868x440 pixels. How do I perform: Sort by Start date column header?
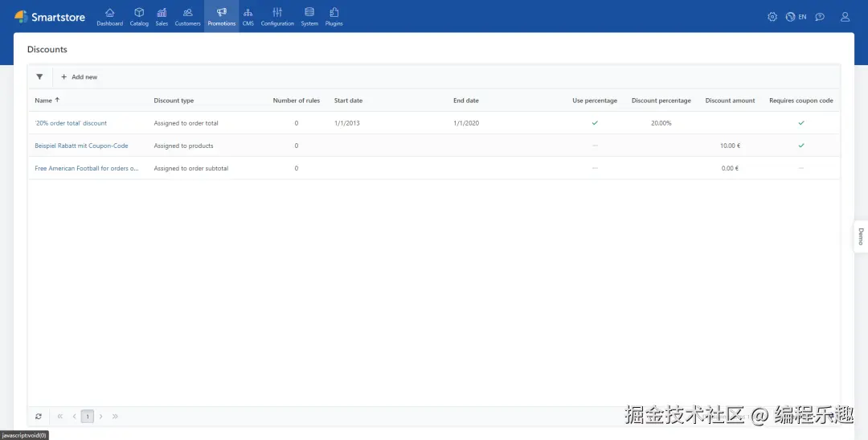[348, 101]
